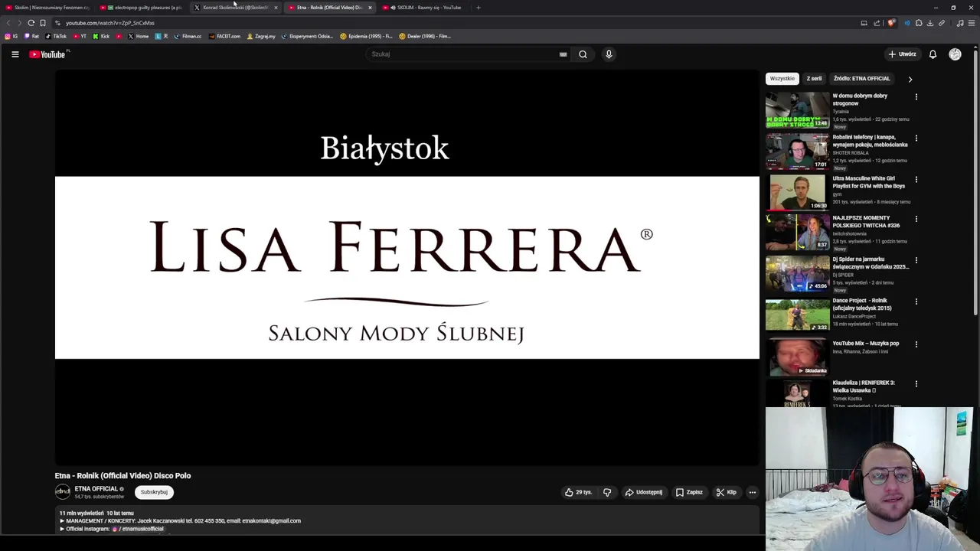The width and height of the screenshot is (980, 551).
Task: Open browser downloads icon
Action: (930, 23)
